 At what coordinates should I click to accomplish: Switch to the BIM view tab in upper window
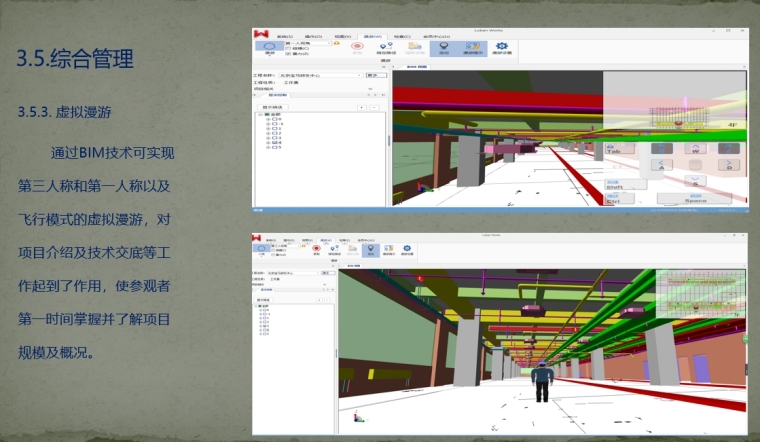(x=417, y=66)
